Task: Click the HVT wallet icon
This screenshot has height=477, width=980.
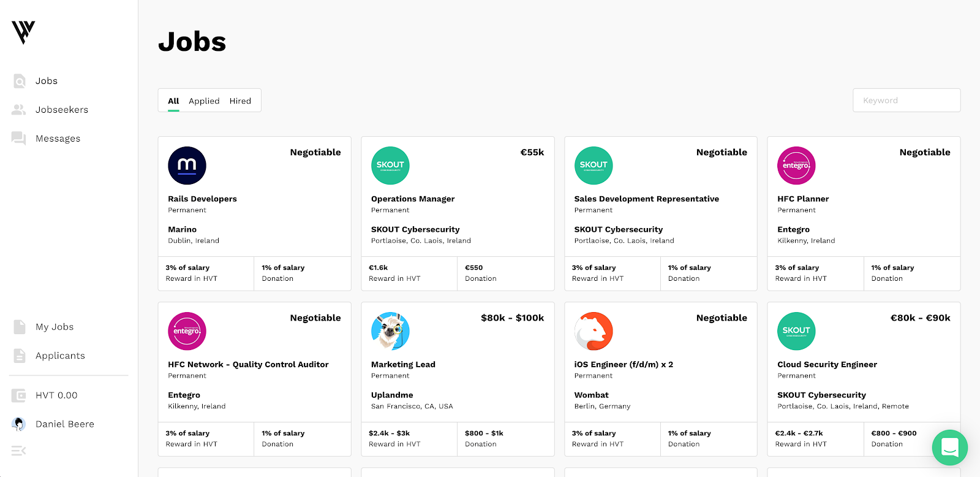Action: click(x=19, y=395)
